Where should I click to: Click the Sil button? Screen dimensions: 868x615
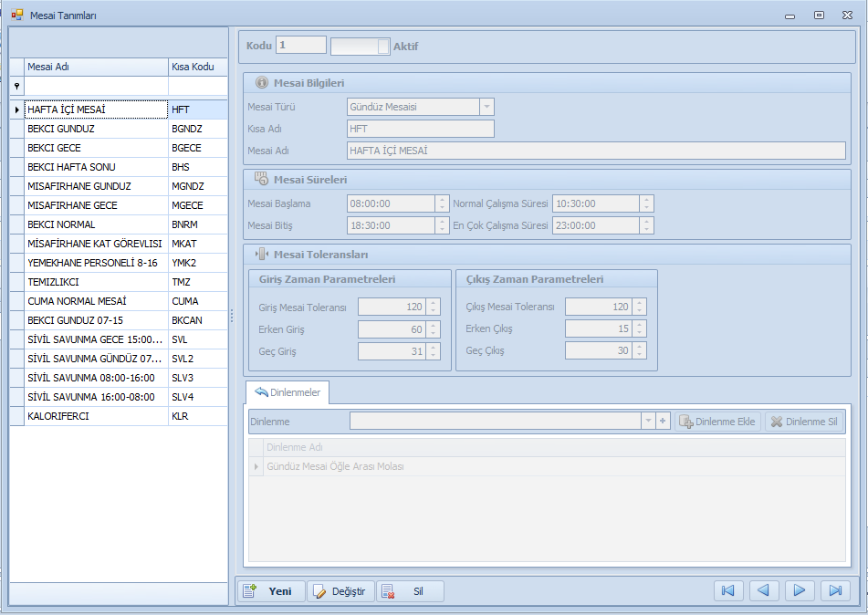pos(410,591)
